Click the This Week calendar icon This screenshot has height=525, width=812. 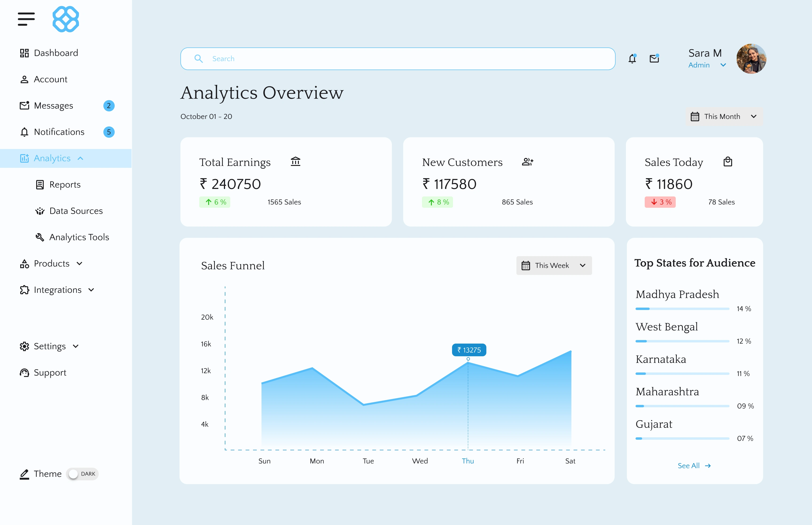(526, 266)
